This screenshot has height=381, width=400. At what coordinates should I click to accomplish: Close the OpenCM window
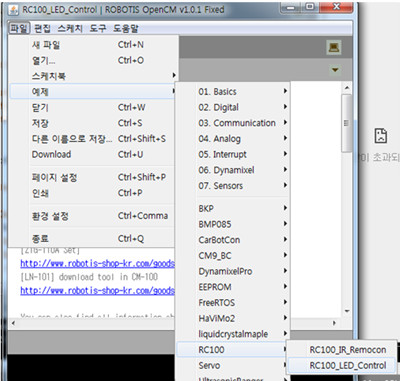point(337,7)
